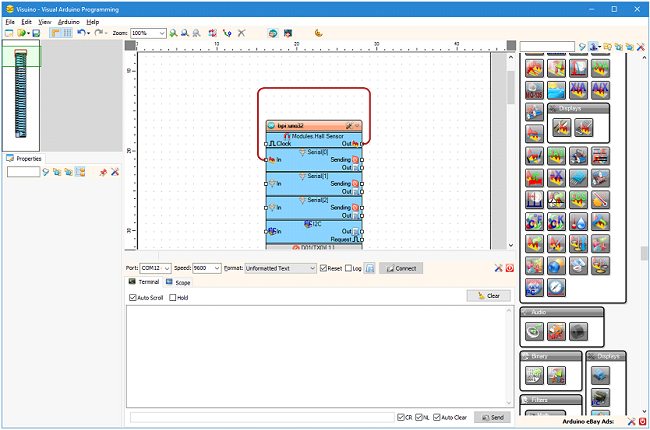Image resolution: width=650 pixels, height=430 pixels.
Task: Click the New project toolbar icon
Action: pyautogui.click(x=9, y=33)
